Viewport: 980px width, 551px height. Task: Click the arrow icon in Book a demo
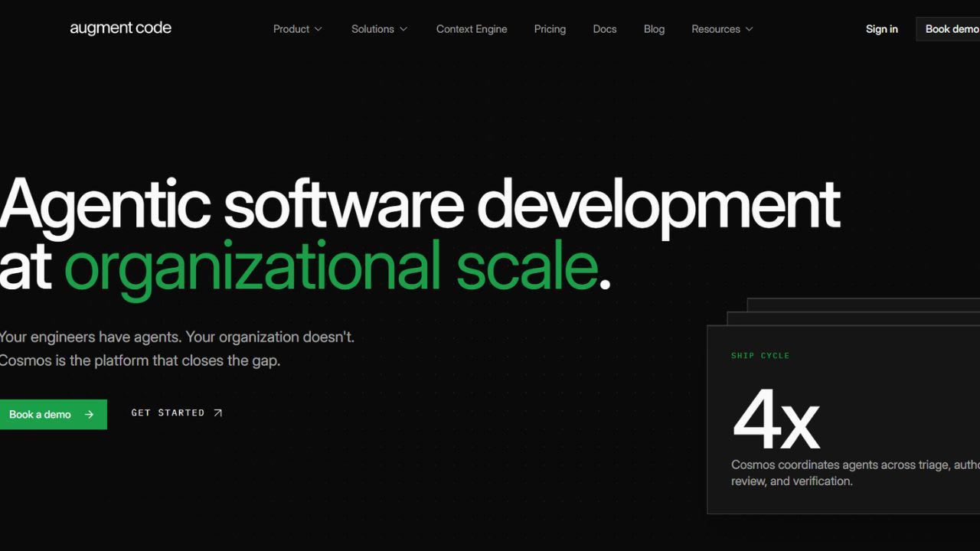pos(89,414)
